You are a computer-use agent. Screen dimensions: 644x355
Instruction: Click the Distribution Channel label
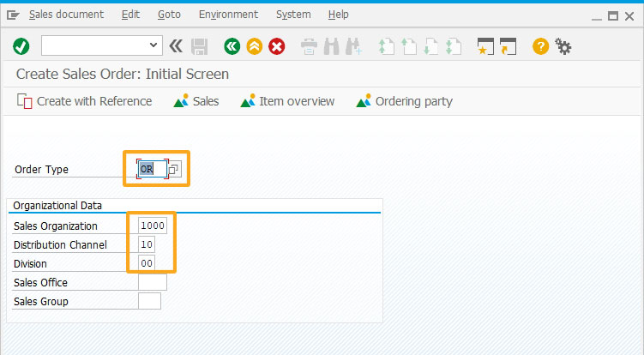60,245
